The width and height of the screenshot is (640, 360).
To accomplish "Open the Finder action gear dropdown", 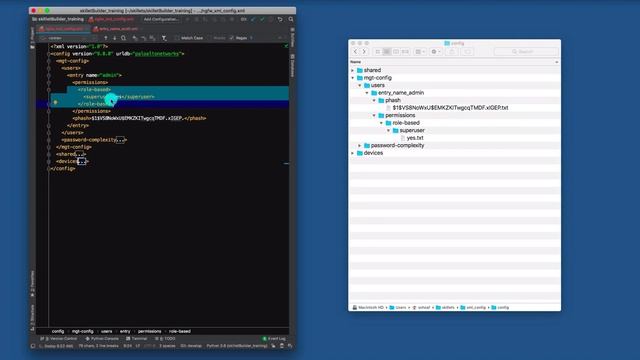I will click(x=436, y=51).
